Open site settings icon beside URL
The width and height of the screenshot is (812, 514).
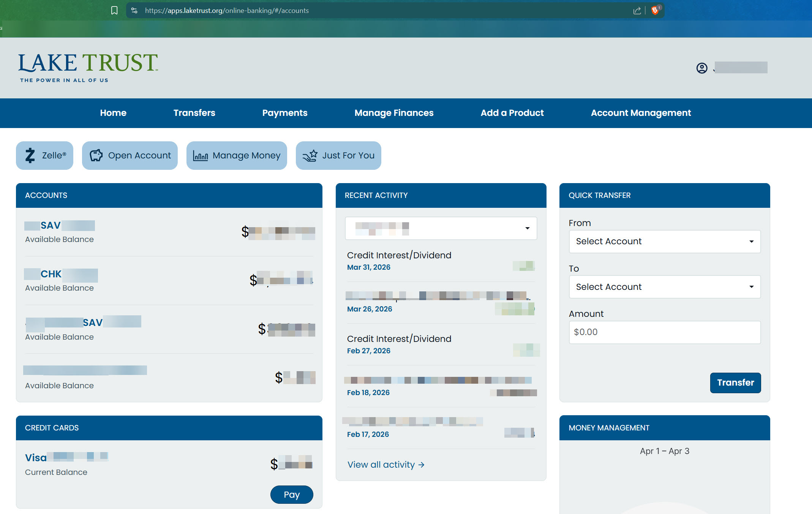tap(134, 11)
